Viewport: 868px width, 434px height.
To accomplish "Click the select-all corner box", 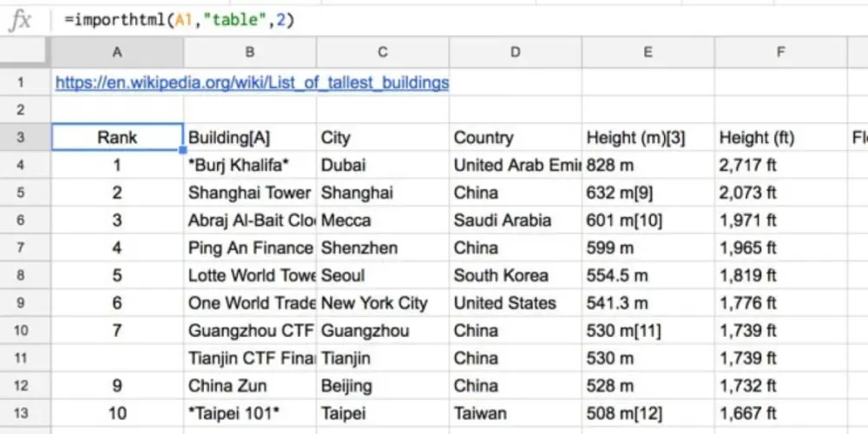I will [x=25, y=52].
